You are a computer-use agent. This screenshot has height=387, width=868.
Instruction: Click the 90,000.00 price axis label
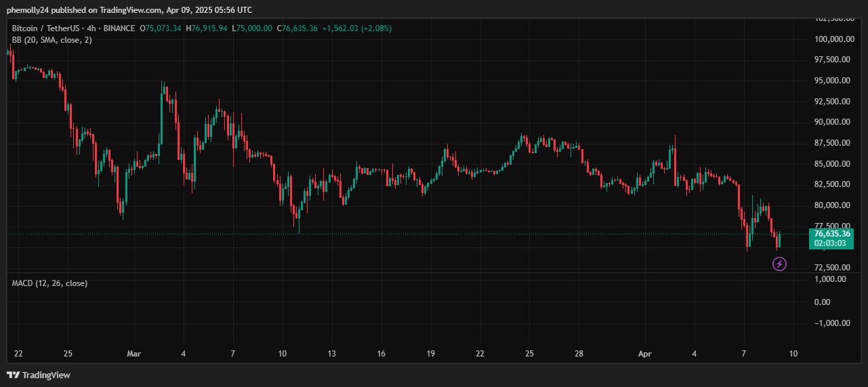tap(831, 122)
